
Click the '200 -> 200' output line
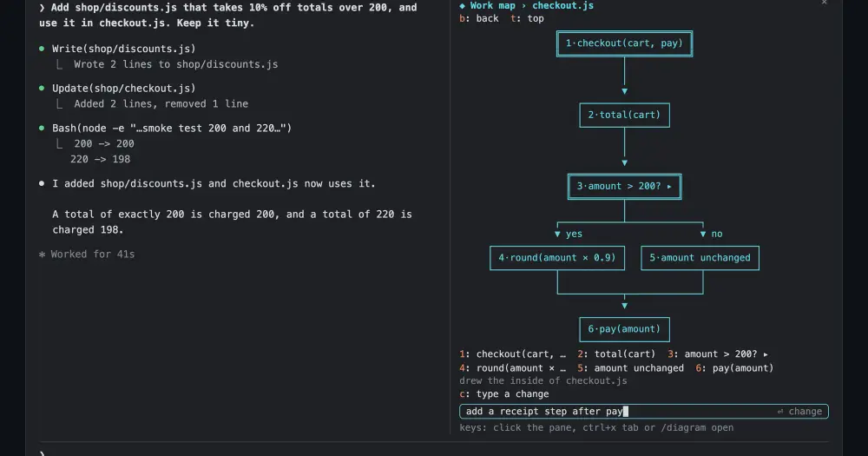pyautogui.click(x=104, y=143)
